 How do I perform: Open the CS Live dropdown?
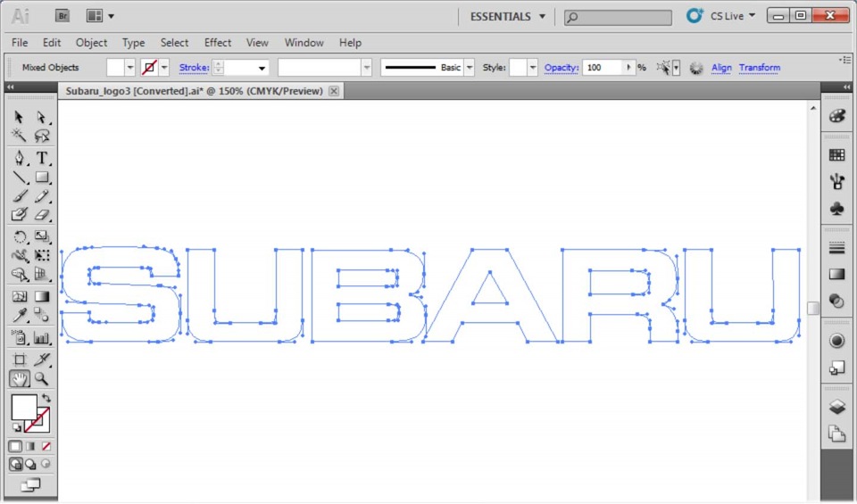[733, 16]
